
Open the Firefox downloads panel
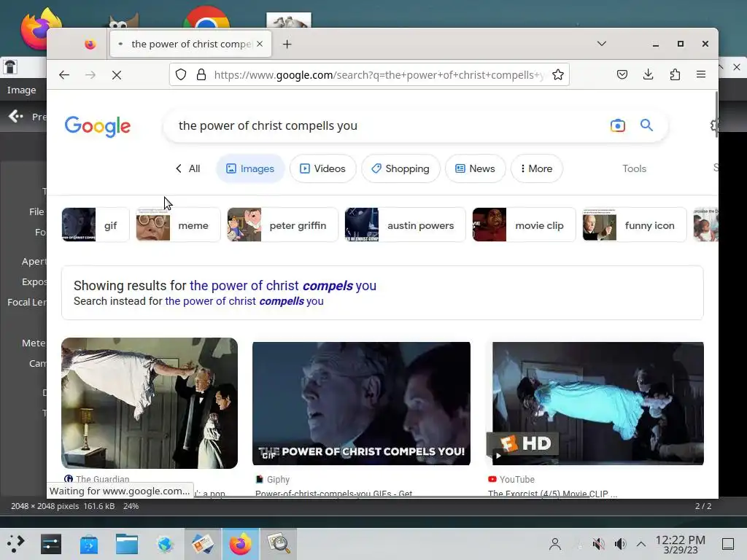[649, 74]
